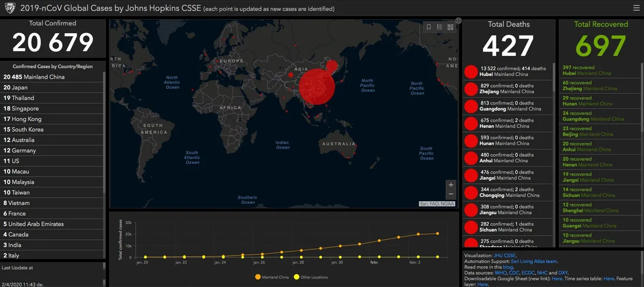Select 10 Malaysia in country list

52,182
